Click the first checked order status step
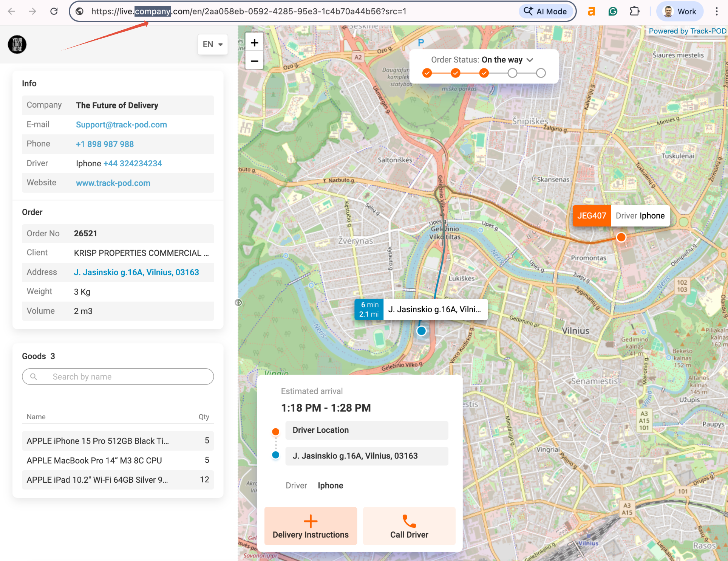The image size is (728, 561). click(x=427, y=73)
